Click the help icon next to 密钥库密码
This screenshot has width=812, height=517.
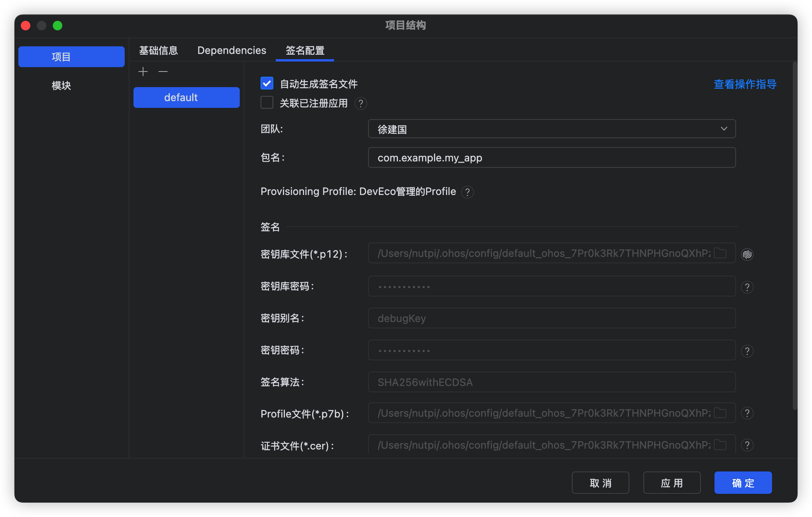click(x=748, y=287)
